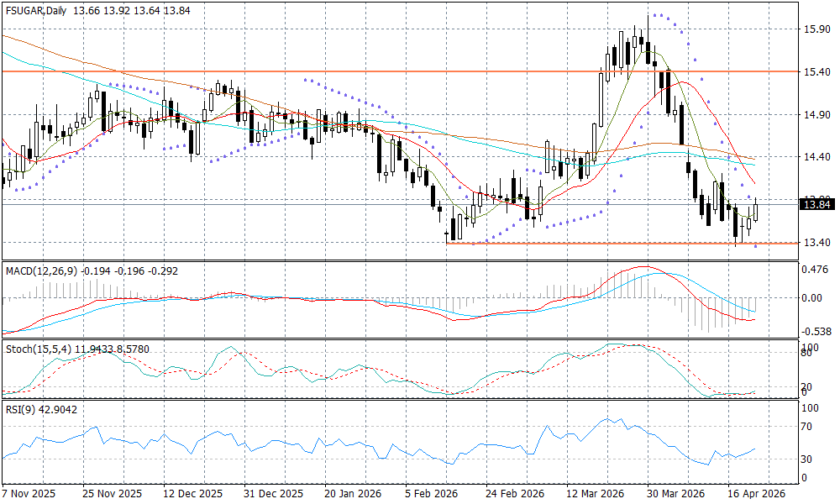Select the 12 Dec 2025 date label

[193, 494]
